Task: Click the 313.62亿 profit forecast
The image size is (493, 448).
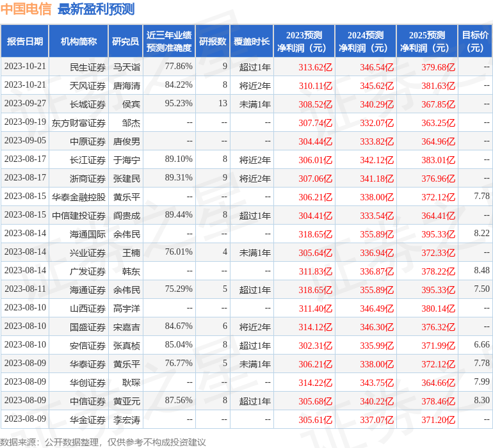Action: click(x=316, y=67)
